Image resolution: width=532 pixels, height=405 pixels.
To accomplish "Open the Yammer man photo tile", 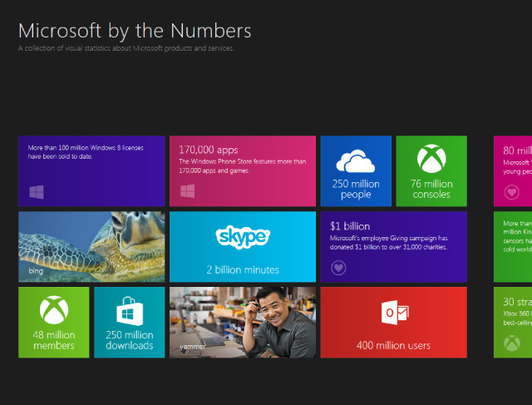I will tap(243, 322).
